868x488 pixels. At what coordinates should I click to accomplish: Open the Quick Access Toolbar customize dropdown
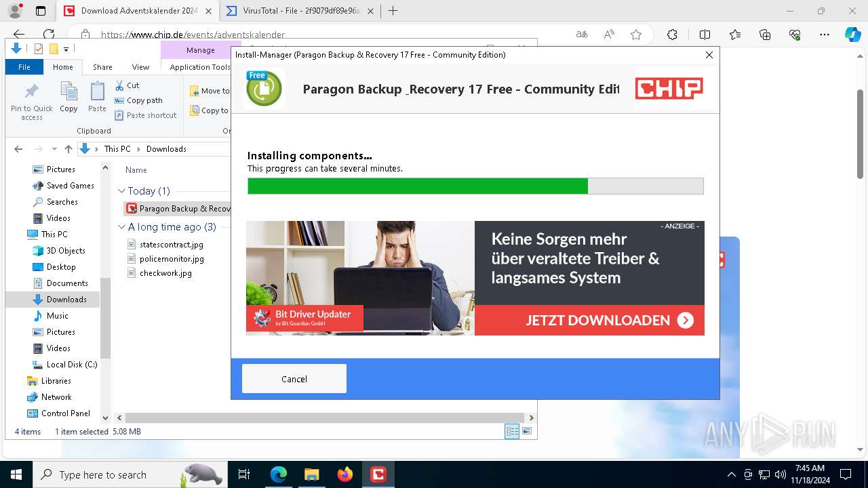coord(66,49)
